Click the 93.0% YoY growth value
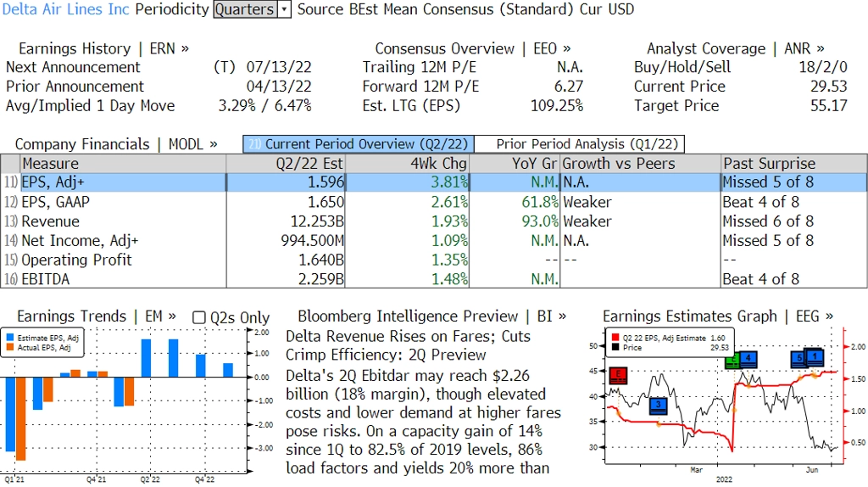The width and height of the screenshot is (868, 487). [x=540, y=221]
